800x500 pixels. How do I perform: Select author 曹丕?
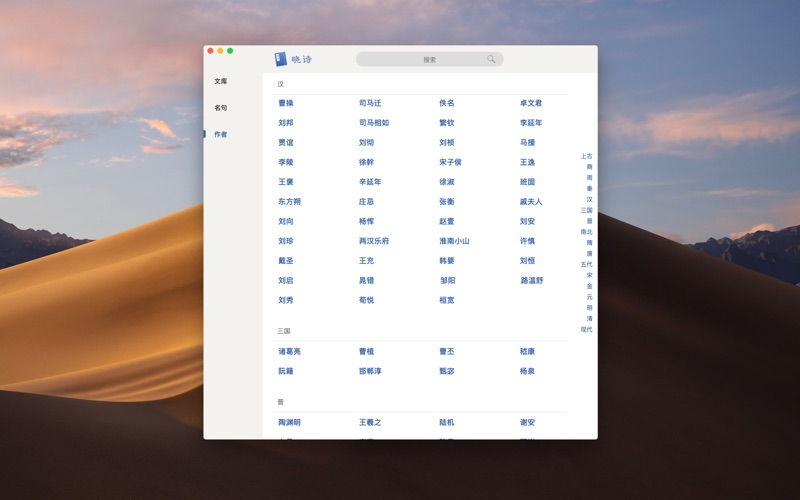point(446,352)
